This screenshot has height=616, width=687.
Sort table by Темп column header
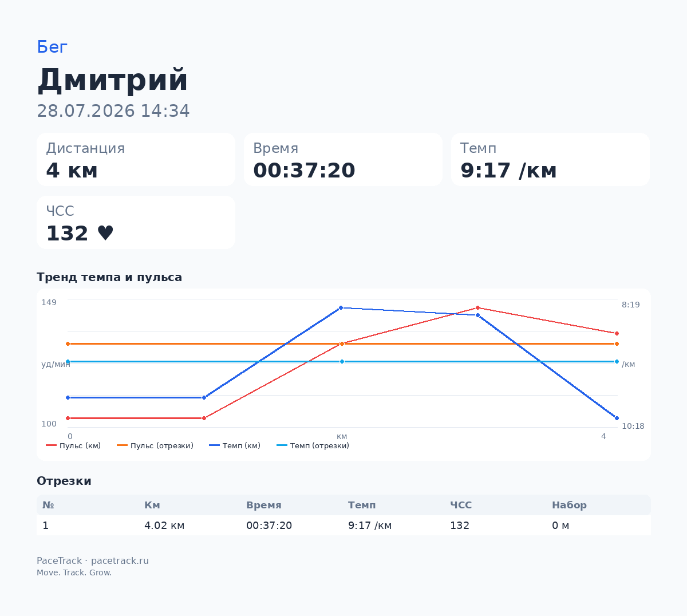(362, 505)
